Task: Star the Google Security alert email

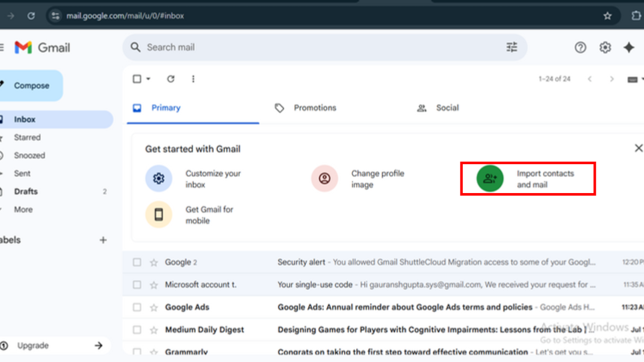Action: coord(154,263)
